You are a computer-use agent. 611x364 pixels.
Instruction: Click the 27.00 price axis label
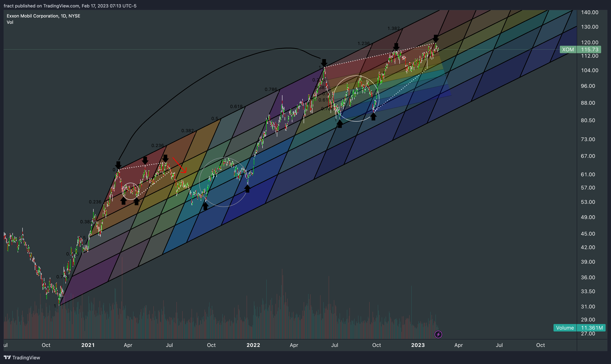click(x=588, y=334)
